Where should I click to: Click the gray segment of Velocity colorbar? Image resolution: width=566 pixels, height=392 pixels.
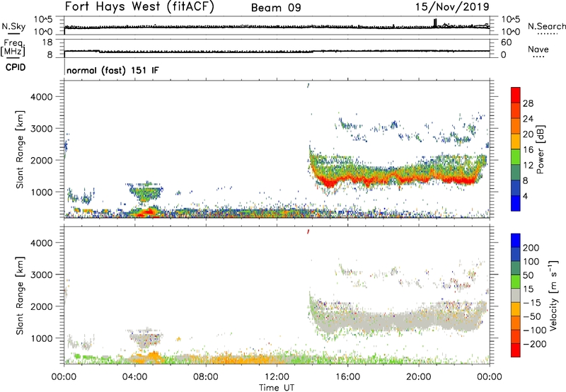pos(516,295)
